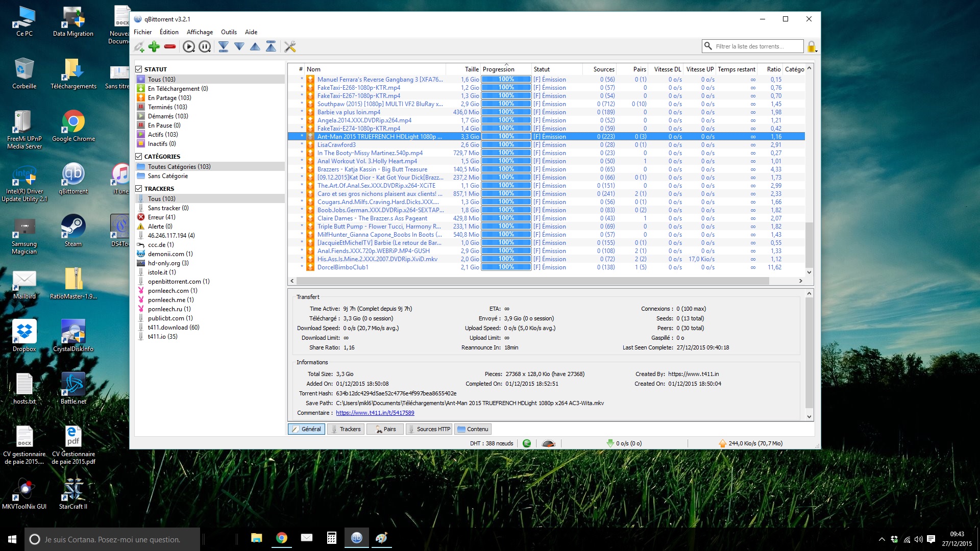Click the torrent list scroll down arrow
Viewport: 980px width, 551px height.
809,272
